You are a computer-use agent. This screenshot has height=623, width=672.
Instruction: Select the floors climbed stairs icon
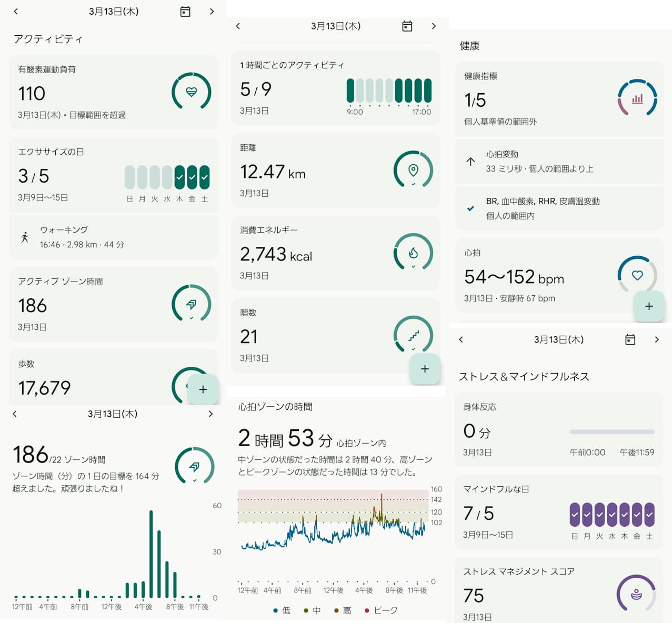[414, 334]
